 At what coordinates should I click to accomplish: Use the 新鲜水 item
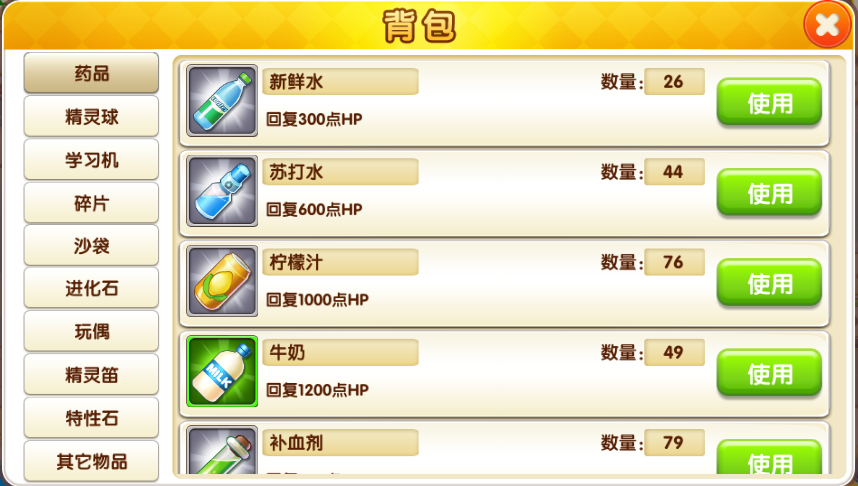coord(769,102)
